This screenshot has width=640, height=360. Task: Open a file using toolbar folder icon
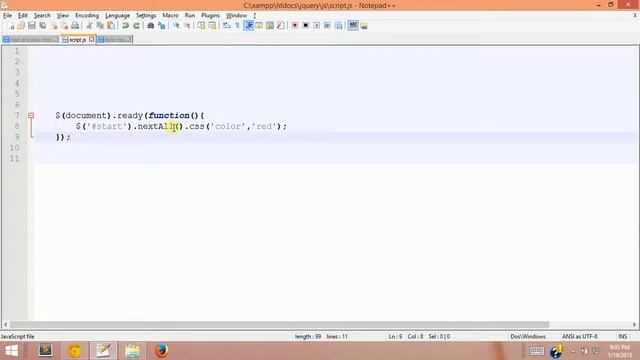pos(21,26)
